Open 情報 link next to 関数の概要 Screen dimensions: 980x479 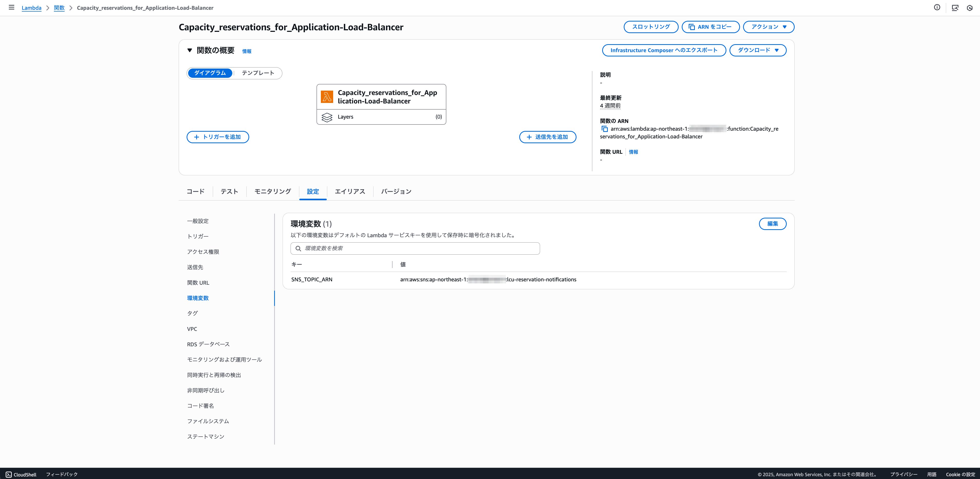click(246, 51)
